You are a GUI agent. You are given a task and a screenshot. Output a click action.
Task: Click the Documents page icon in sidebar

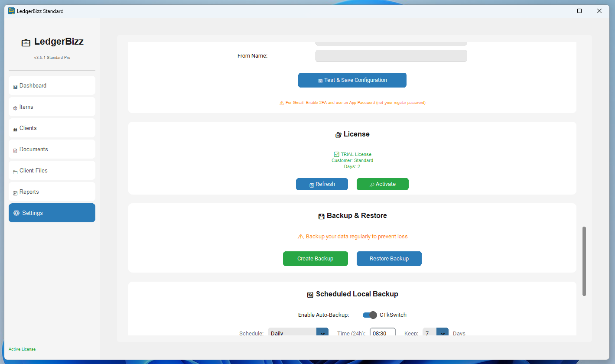click(x=15, y=150)
